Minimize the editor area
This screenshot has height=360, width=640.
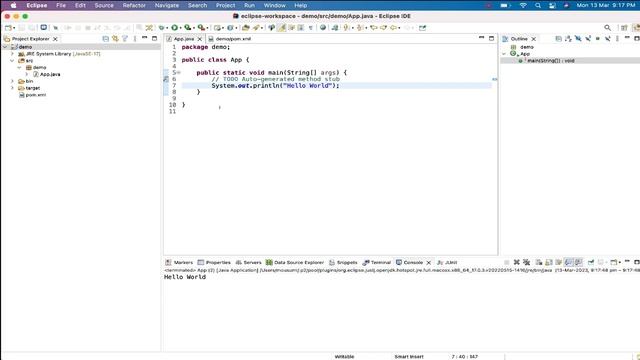pos(482,38)
